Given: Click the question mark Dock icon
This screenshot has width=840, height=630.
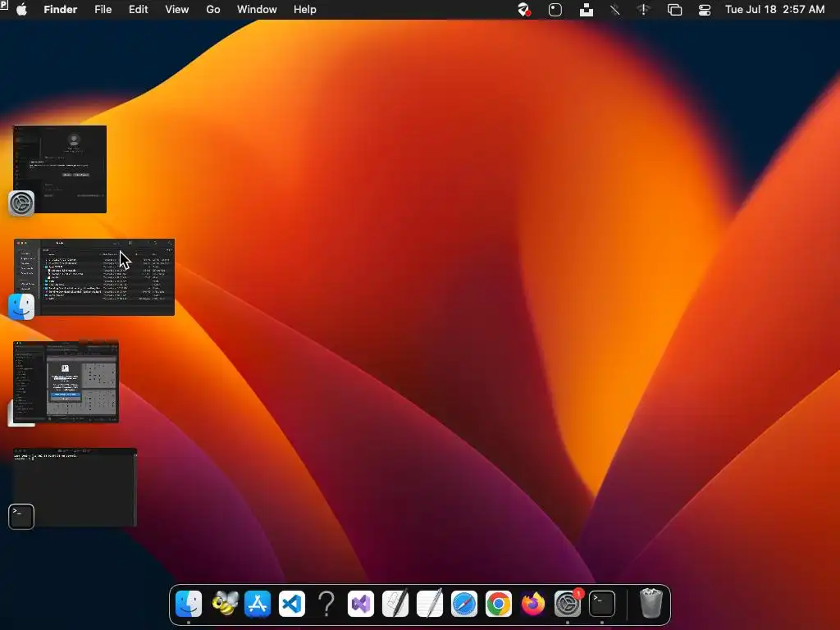Looking at the screenshot, I should coord(326,604).
